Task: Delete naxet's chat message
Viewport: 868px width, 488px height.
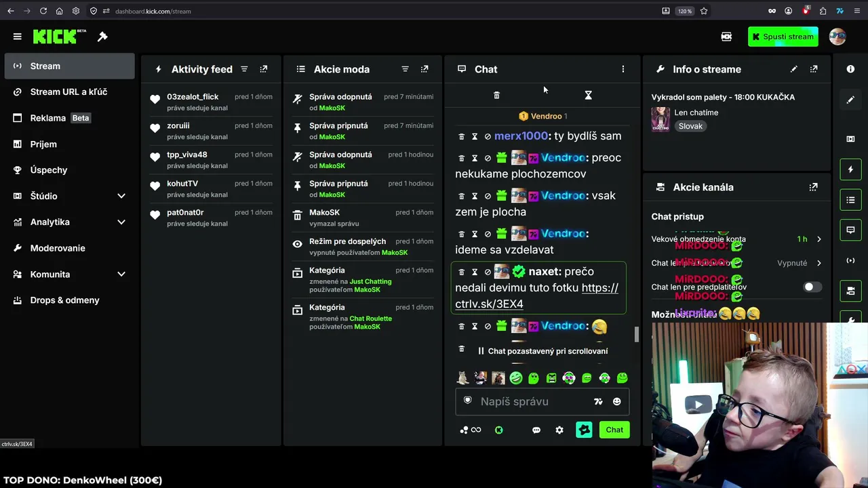Action: pyautogui.click(x=462, y=272)
